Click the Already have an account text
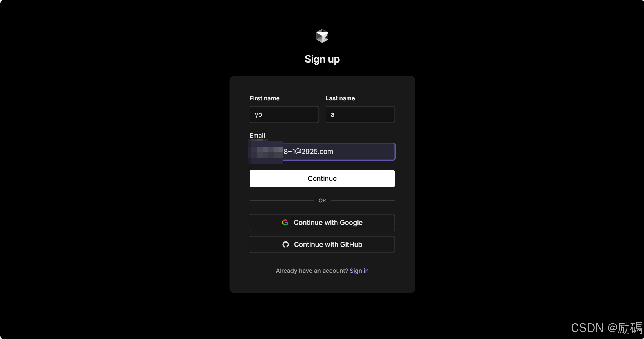The width and height of the screenshot is (644, 339). coord(312,271)
